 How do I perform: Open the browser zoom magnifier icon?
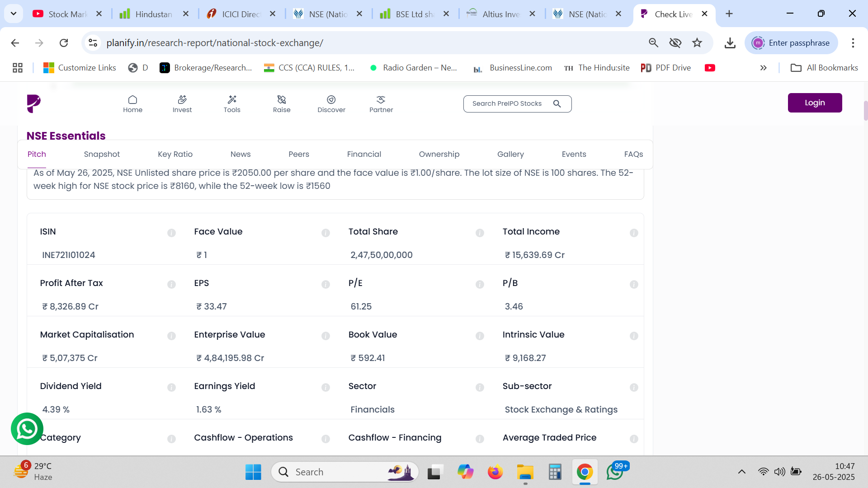click(x=653, y=42)
